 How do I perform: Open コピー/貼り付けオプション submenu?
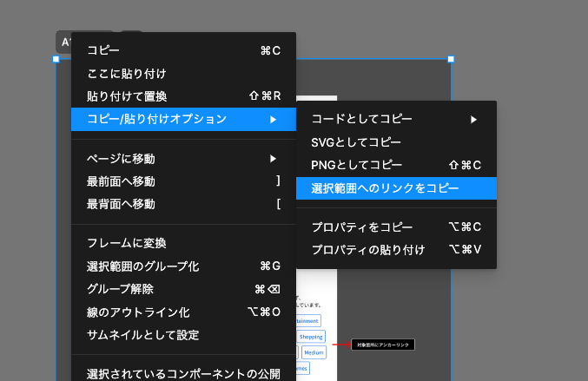click(183, 119)
